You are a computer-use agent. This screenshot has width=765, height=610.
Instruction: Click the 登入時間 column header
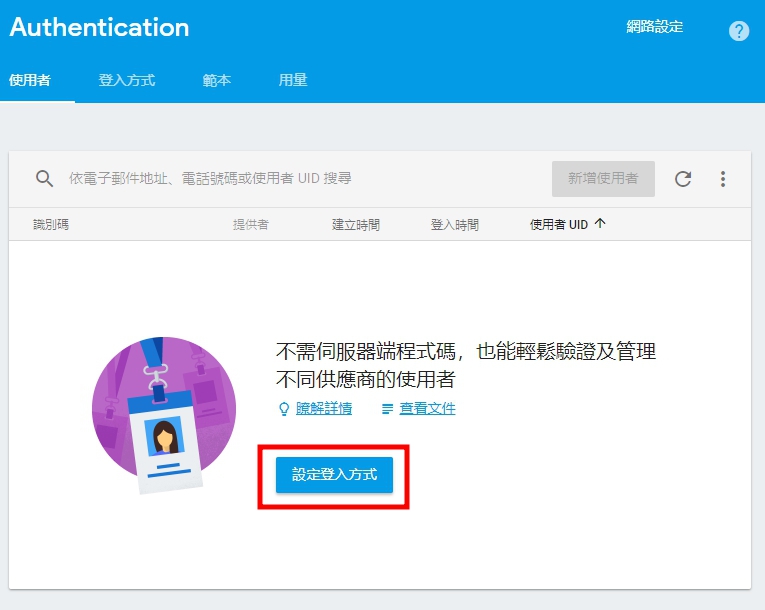point(455,224)
